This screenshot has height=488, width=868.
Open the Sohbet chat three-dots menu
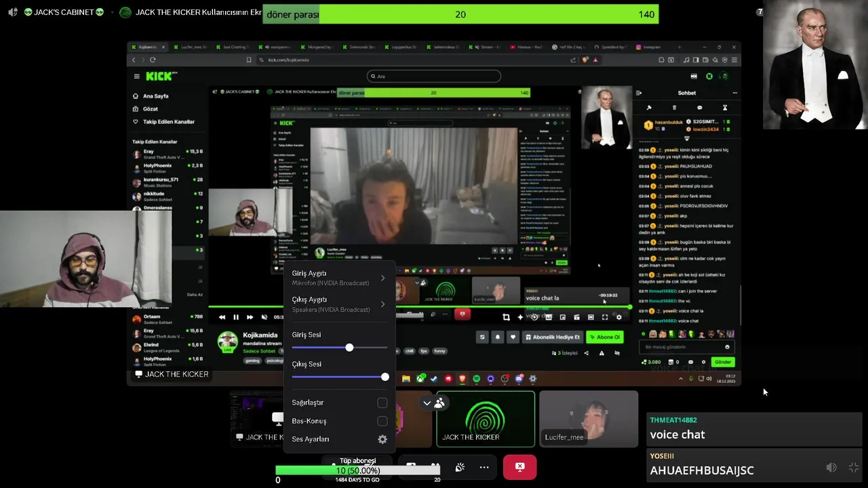click(734, 93)
